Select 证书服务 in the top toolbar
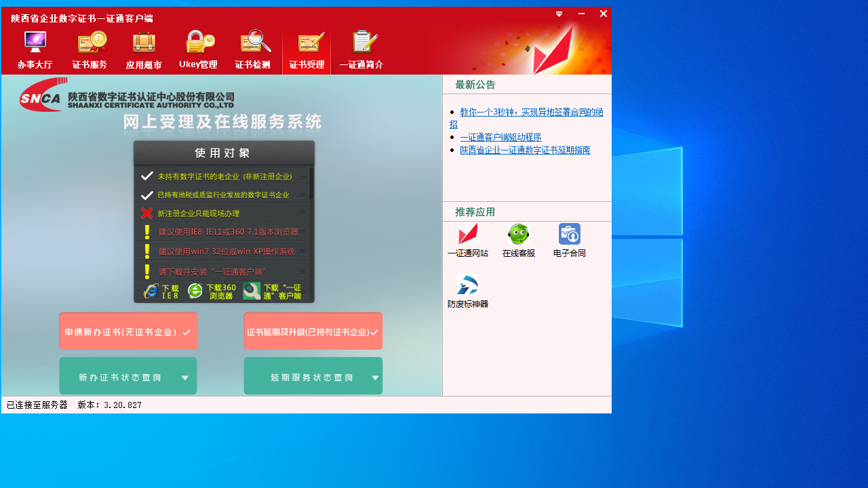This screenshot has height=488, width=868. 90,49
